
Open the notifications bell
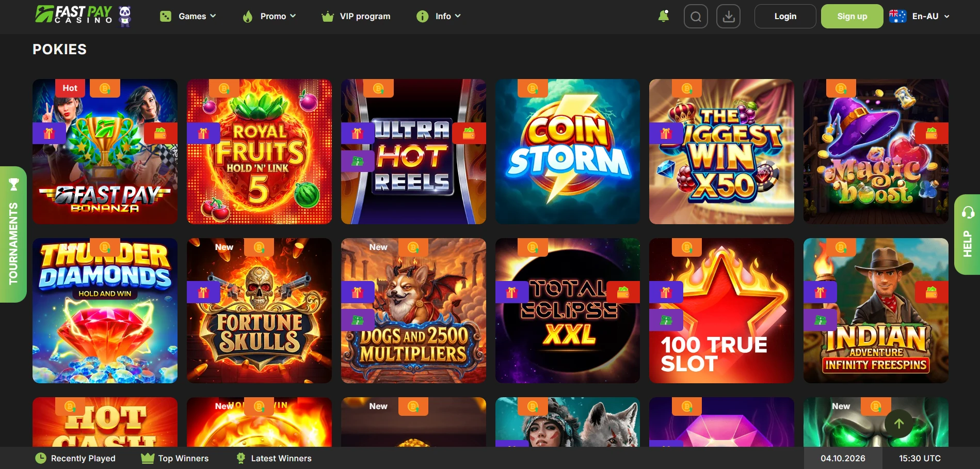click(x=664, y=16)
